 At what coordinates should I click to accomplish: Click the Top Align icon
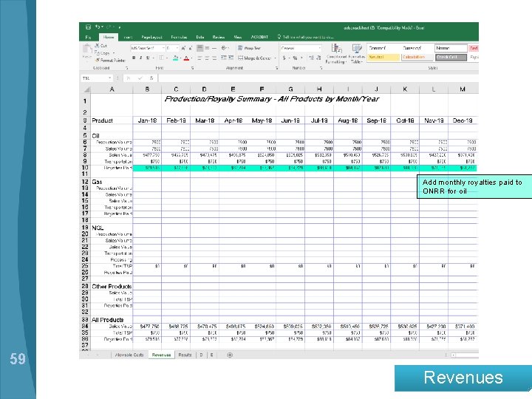pos(199,48)
